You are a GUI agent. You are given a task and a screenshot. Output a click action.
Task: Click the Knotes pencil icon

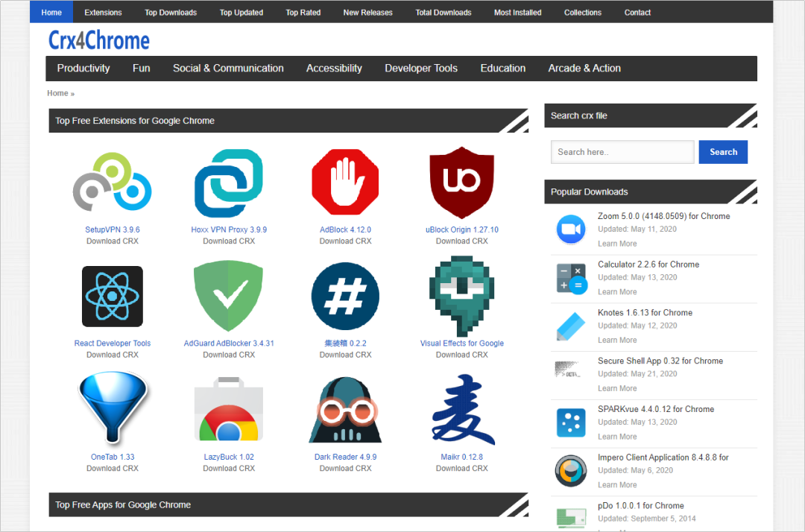tap(571, 326)
